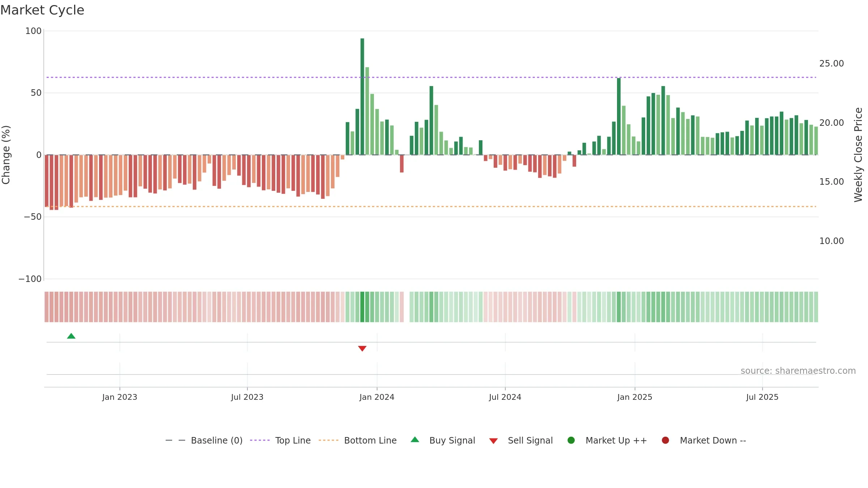Click the −100 left axis tick label

coord(30,279)
